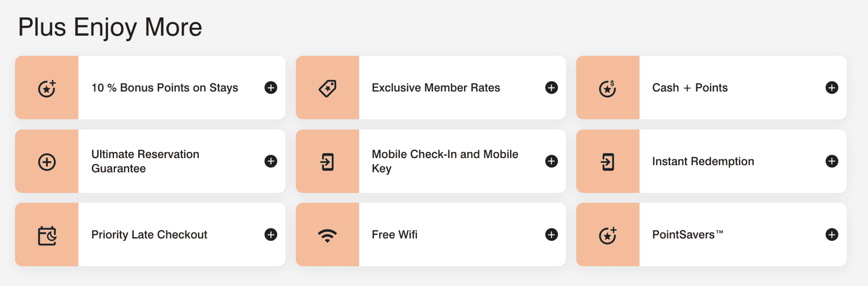Click the bonus points star icon
Viewport: 868px width, 286px height.
pyautogui.click(x=47, y=87)
